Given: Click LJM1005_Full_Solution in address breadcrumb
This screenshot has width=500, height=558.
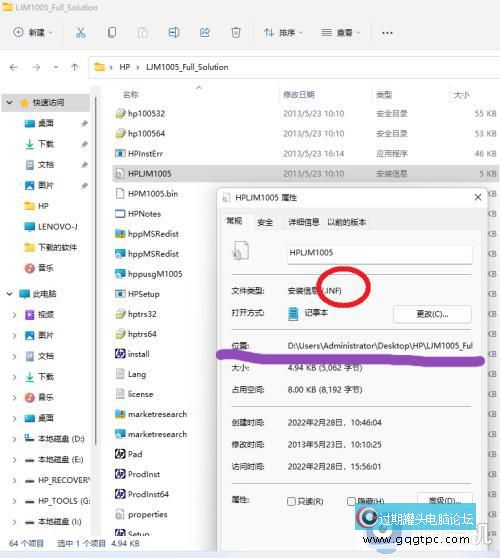Looking at the screenshot, I should pyautogui.click(x=187, y=67).
